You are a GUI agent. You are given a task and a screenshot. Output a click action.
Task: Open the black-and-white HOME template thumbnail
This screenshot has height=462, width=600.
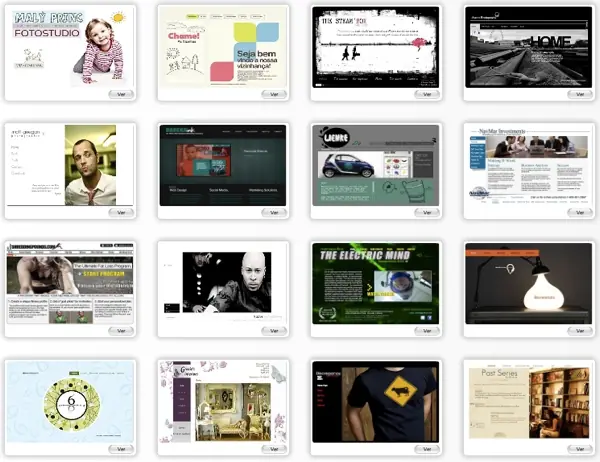pos(528,47)
